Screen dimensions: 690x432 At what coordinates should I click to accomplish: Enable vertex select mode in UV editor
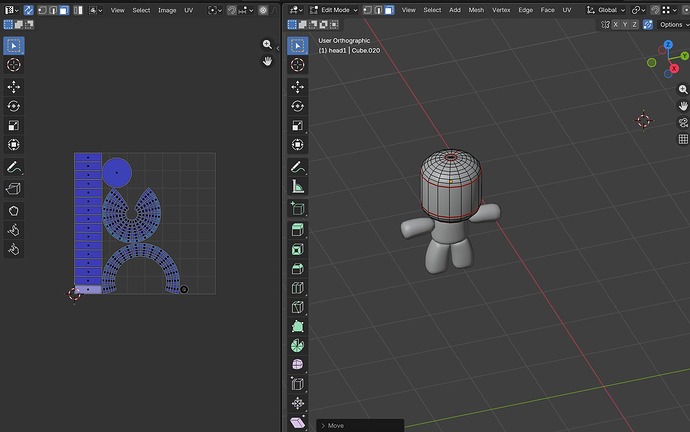click(42, 10)
